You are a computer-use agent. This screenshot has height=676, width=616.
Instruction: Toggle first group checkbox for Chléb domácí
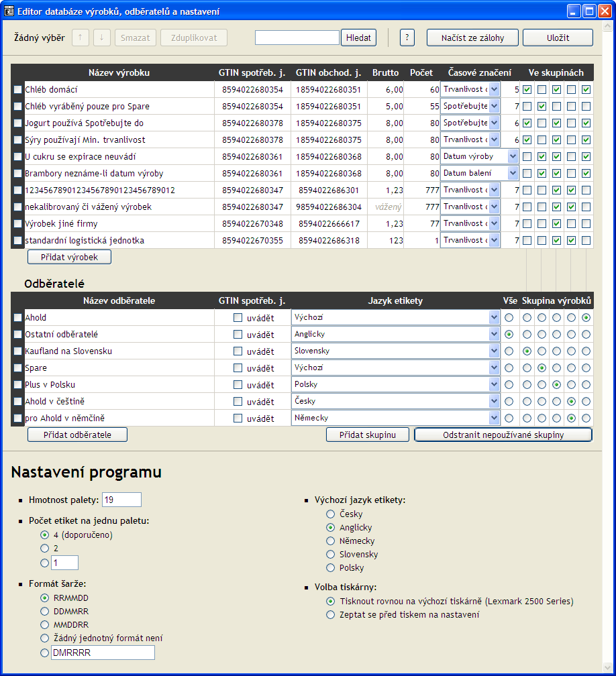coord(527,90)
